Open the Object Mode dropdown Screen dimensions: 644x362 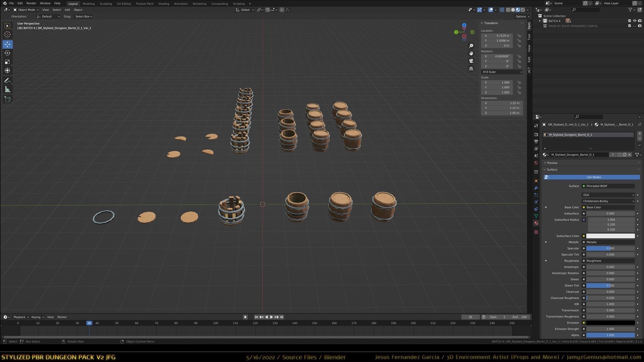click(26, 10)
